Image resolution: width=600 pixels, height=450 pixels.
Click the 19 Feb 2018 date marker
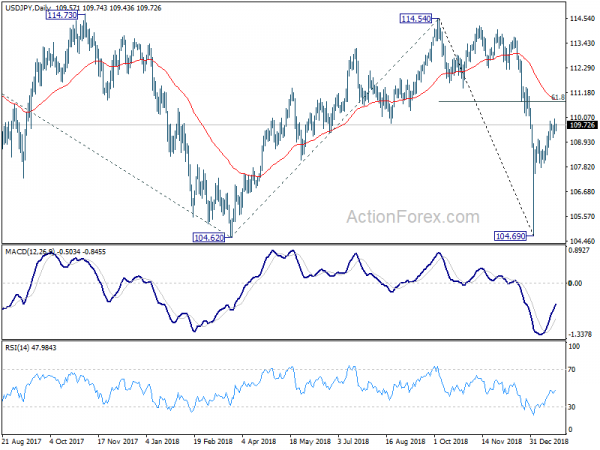tap(213, 441)
